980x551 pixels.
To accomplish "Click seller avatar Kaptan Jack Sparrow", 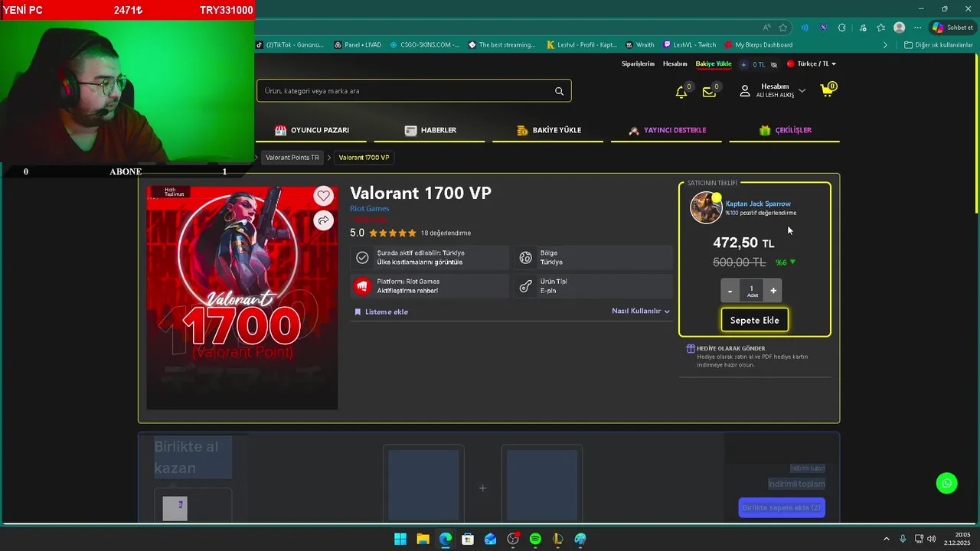I will (706, 207).
